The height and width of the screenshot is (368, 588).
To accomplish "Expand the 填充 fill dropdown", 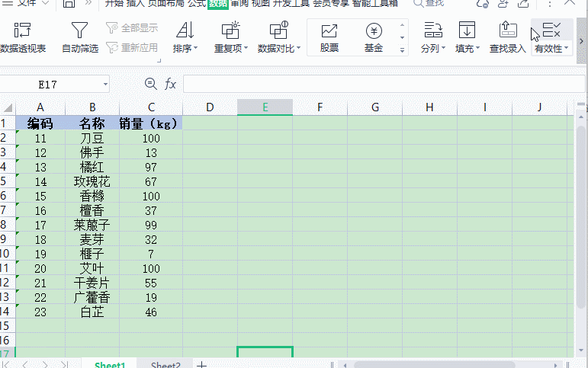I will tap(478, 49).
